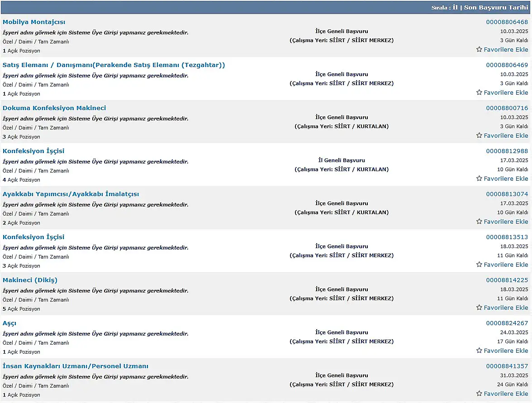This screenshot has width=532, height=403.
Task: Add Mobilya Montajcısı via Favorilere Ekle text
Action: [x=506, y=49]
